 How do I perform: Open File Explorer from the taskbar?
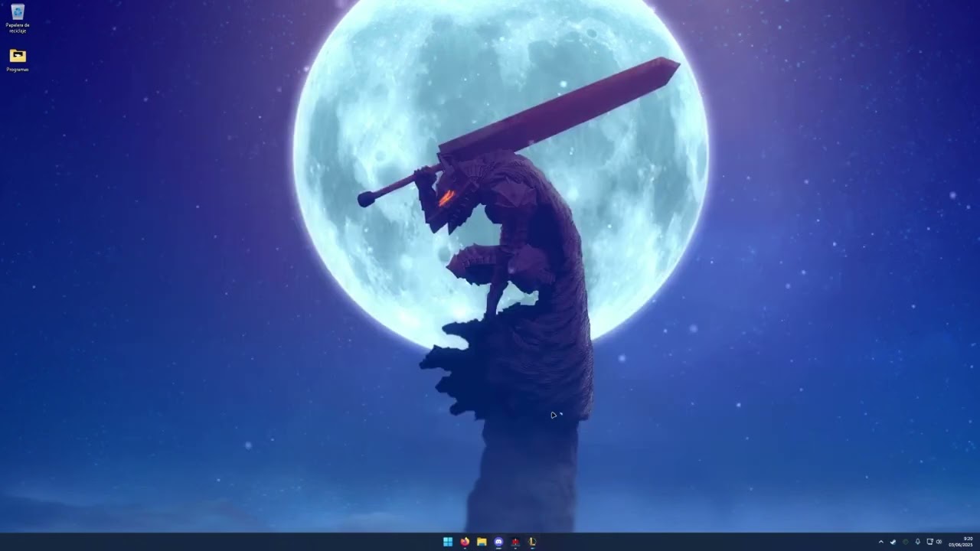pos(482,542)
